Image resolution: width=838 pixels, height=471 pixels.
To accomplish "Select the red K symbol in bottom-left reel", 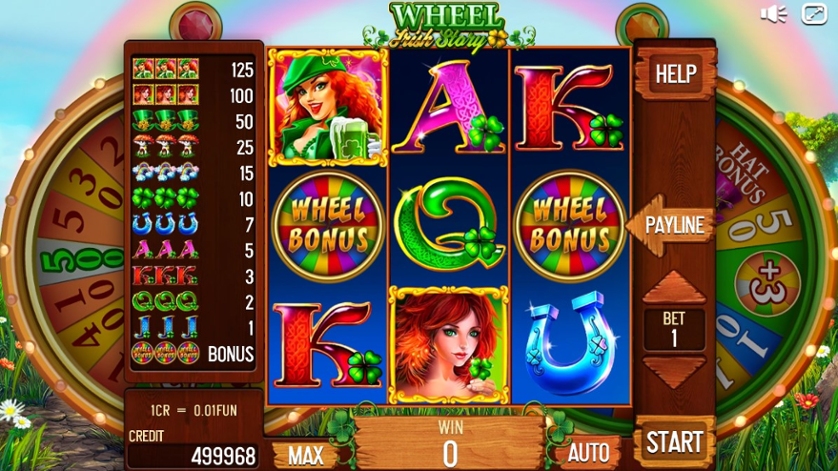I will click(328, 344).
